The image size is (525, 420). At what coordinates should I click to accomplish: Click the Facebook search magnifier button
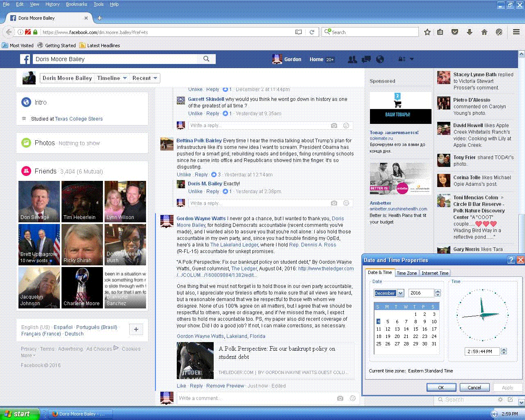[207, 59]
